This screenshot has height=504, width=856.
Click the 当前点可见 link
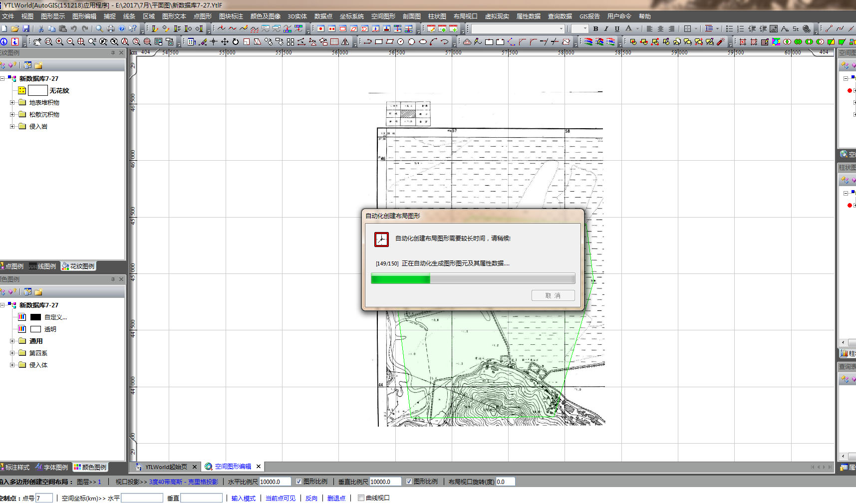point(281,498)
